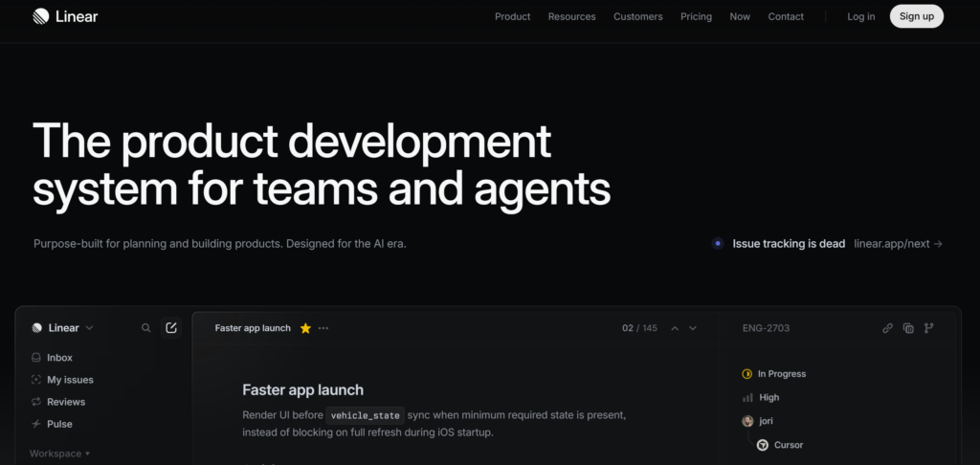Copy git branch name icon
Image resolution: width=980 pixels, height=465 pixels.
coord(928,328)
